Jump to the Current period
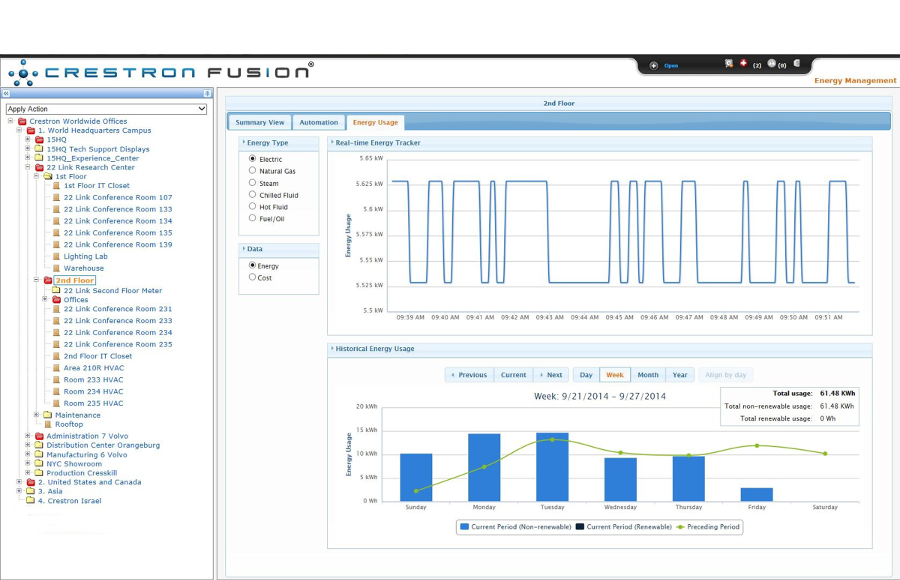900x580 pixels. pyautogui.click(x=513, y=375)
